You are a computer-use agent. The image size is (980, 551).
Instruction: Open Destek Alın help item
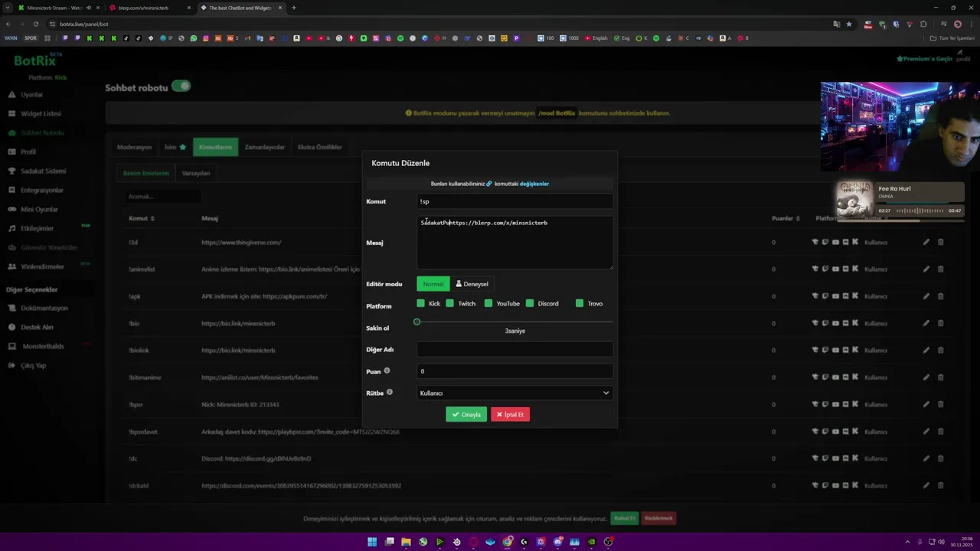pos(31,327)
